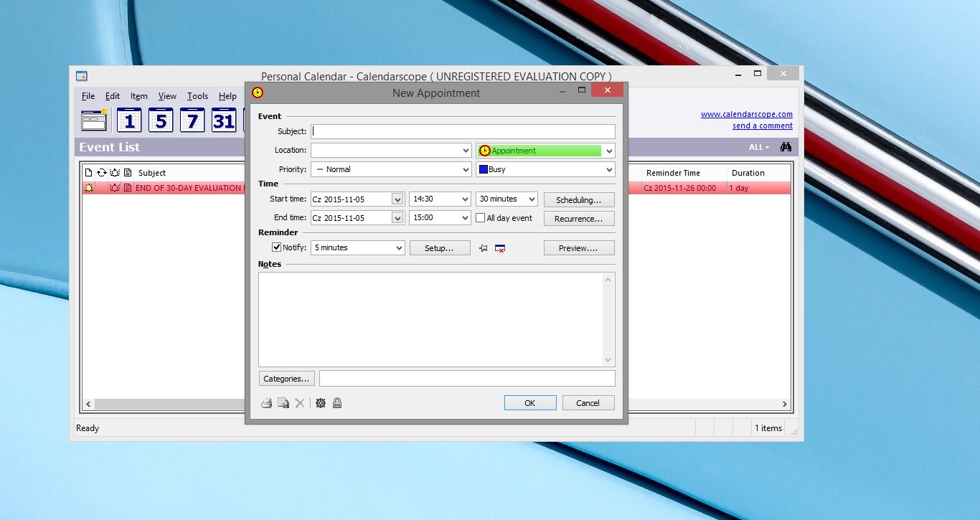Click the categories text field

click(x=467, y=379)
